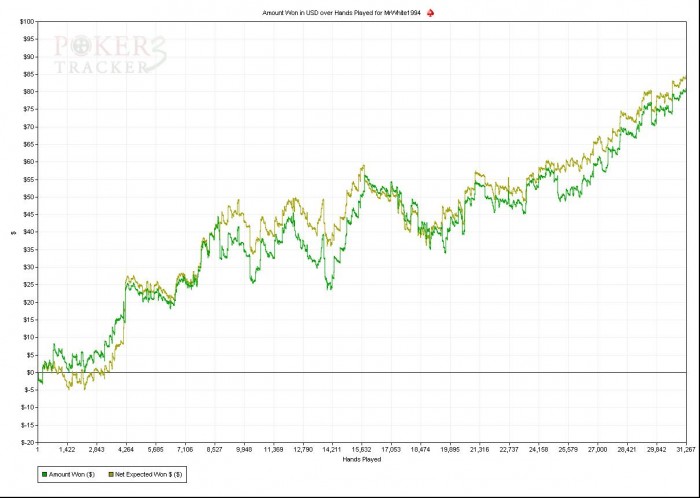Click the yellow Net Expected Won legend swatch
700x498 pixels.
[111, 474]
